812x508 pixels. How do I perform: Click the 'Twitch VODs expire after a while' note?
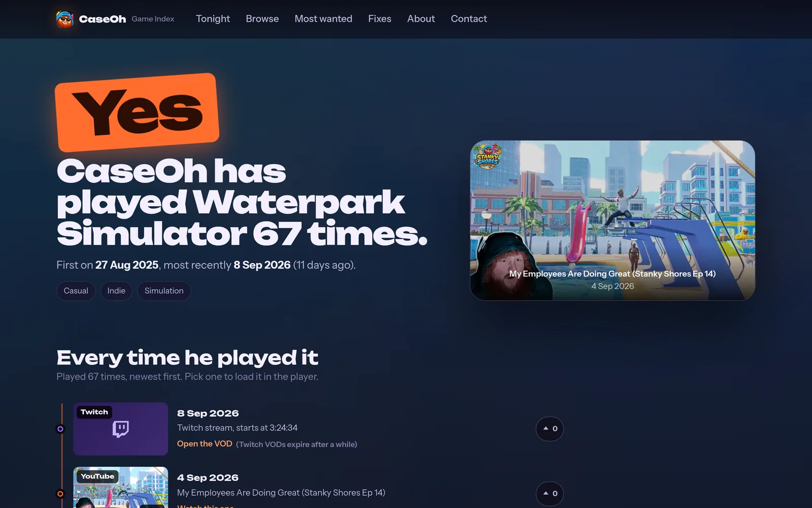coord(297,444)
